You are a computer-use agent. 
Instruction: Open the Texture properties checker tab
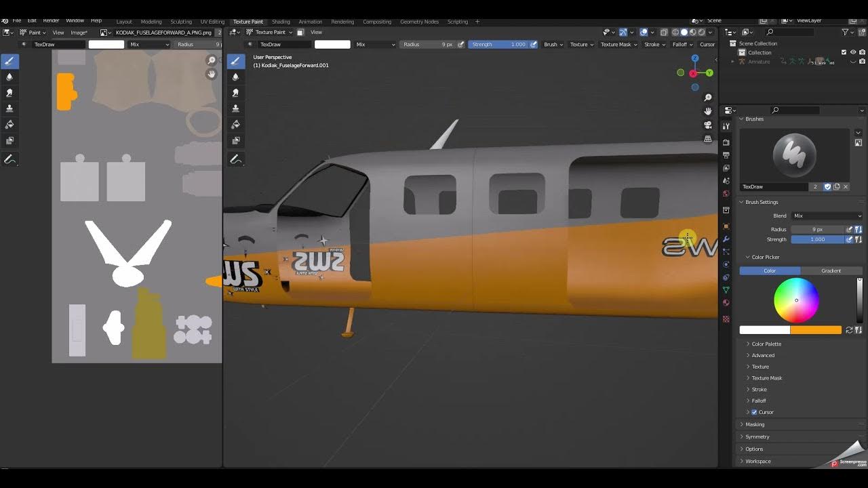click(x=726, y=319)
